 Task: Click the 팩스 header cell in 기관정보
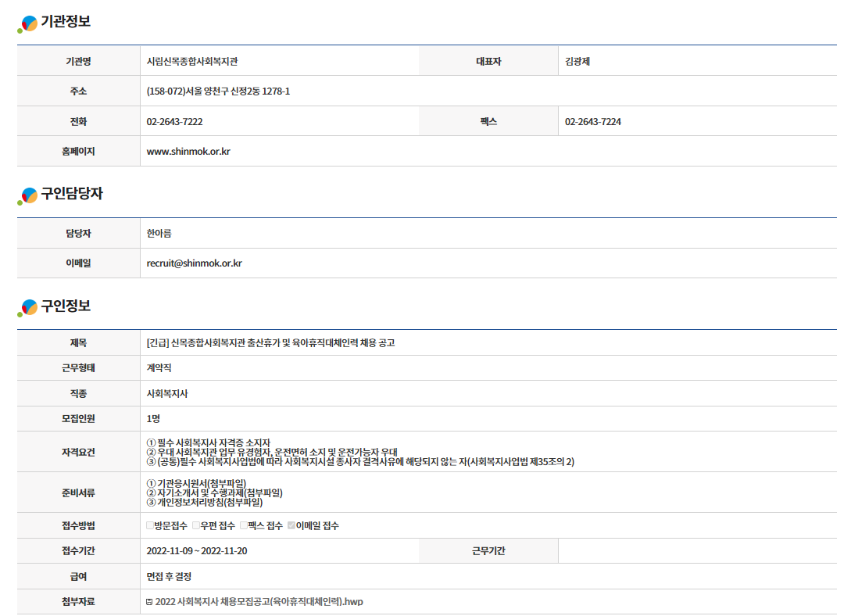point(488,122)
